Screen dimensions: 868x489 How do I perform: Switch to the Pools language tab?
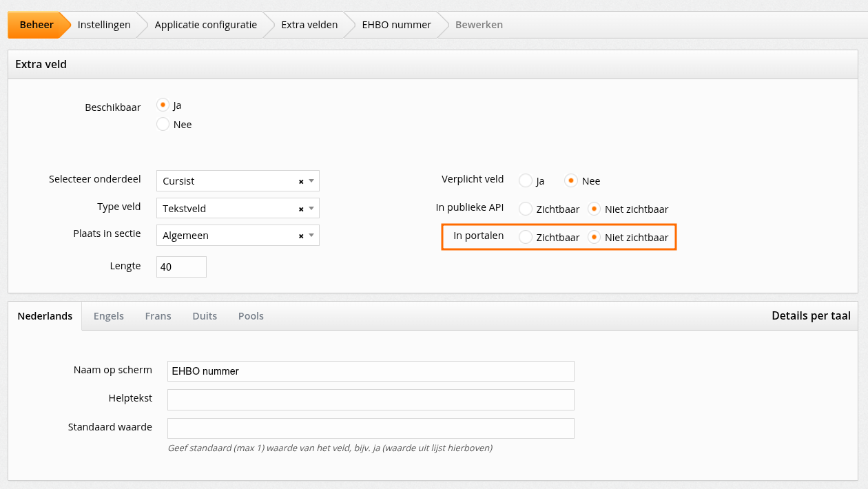(x=251, y=316)
